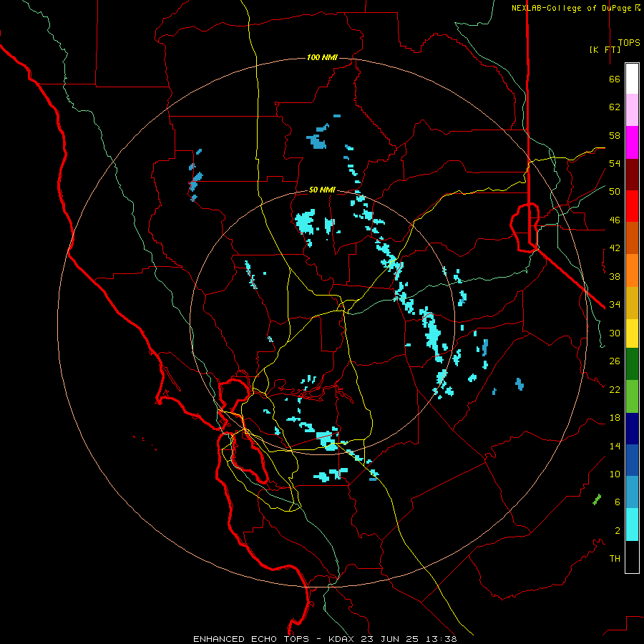Click the legend value 14
The image size is (644, 644).
[x=615, y=446]
